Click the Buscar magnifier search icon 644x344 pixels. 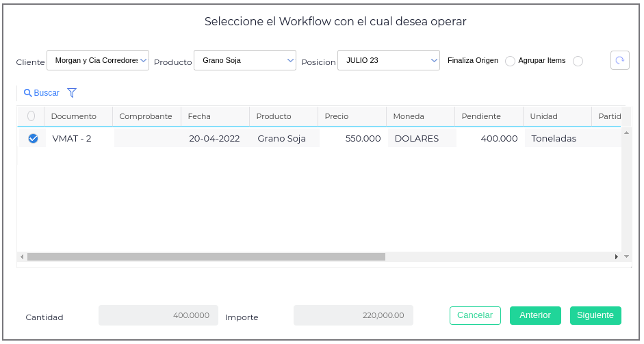point(27,93)
